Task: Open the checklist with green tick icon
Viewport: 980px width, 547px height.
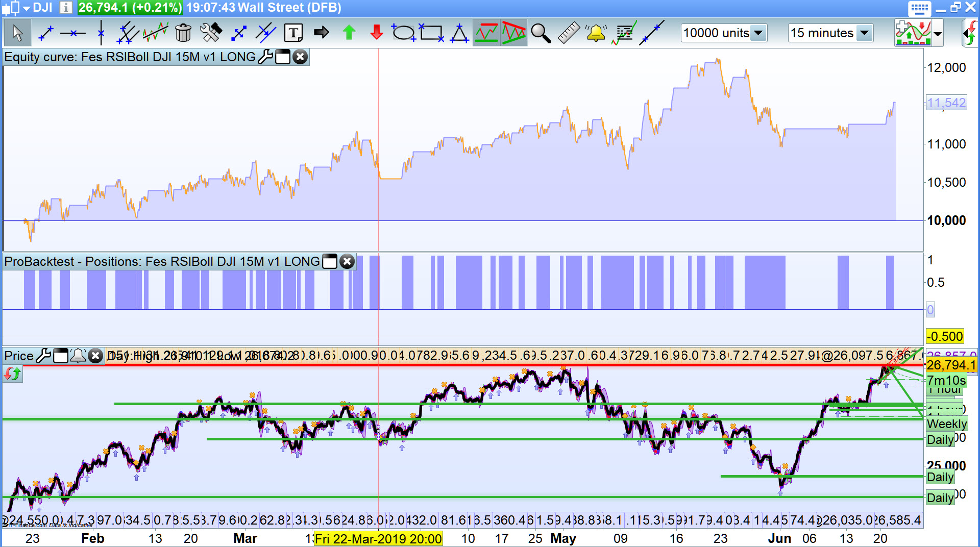Action: [x=624, y=33]
